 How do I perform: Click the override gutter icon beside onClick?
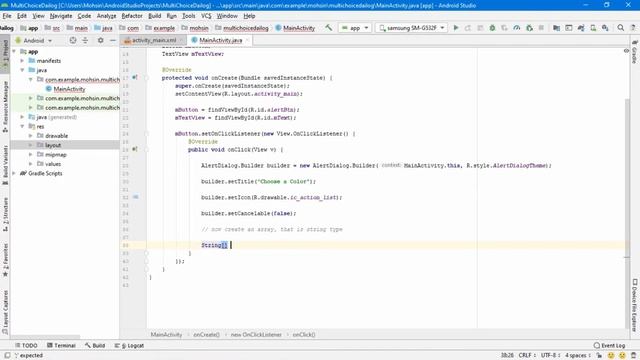click(x=135, y=149)
